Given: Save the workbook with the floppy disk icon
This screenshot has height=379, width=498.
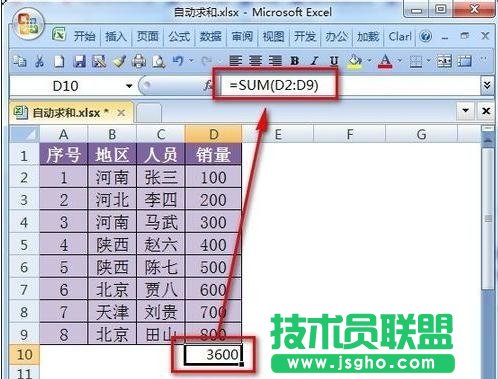Looking at the screenshot, I should click(79, 61).
